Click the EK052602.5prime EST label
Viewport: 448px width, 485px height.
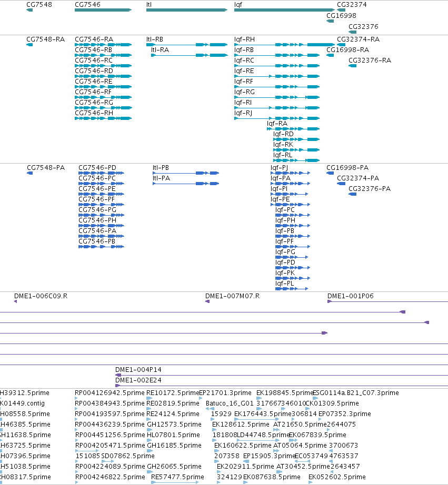(x=337, y=477)
